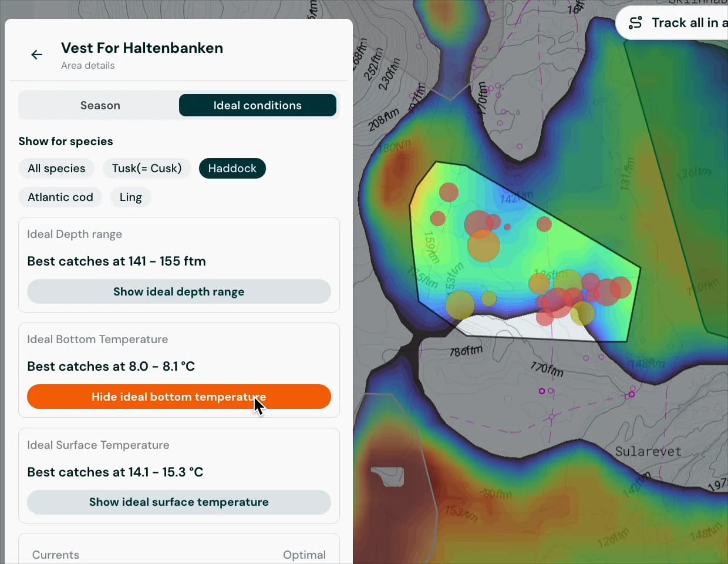Show ideal depth range on map
The width and height of the screenshot is (728, 564).
coord(179,291)
